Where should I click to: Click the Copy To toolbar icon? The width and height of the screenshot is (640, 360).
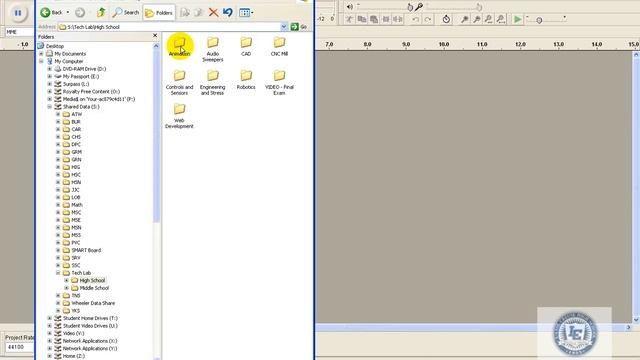point(199,13)
